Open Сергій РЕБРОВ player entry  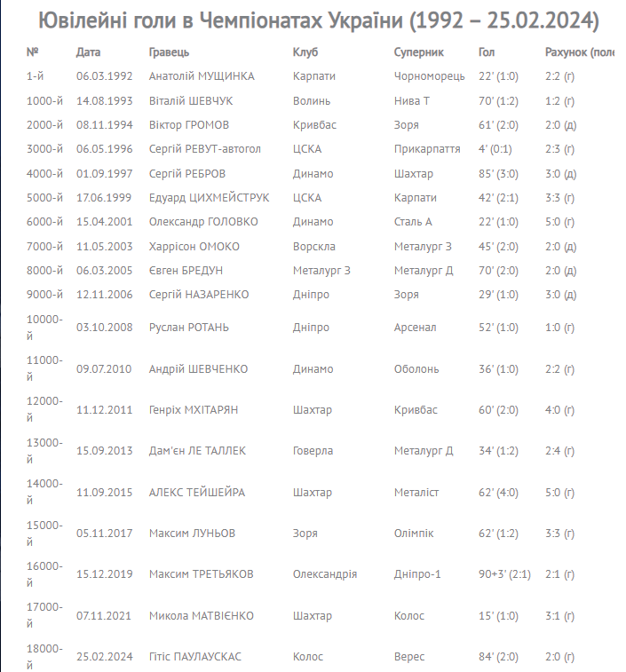point(188,173)
